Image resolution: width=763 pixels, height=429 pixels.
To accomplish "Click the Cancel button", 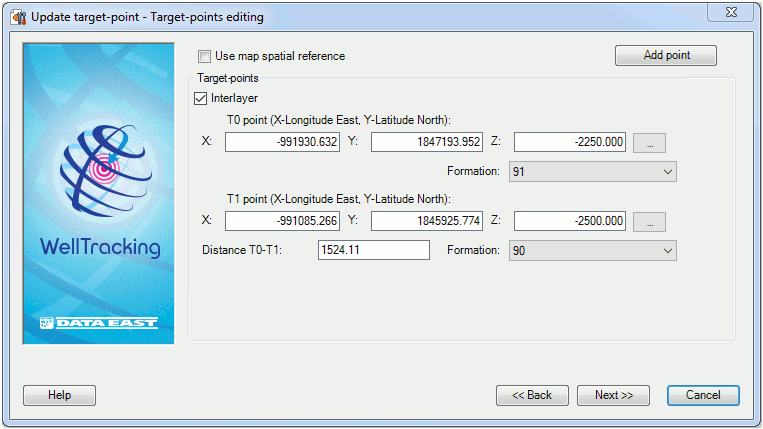I will coord(703,395).
